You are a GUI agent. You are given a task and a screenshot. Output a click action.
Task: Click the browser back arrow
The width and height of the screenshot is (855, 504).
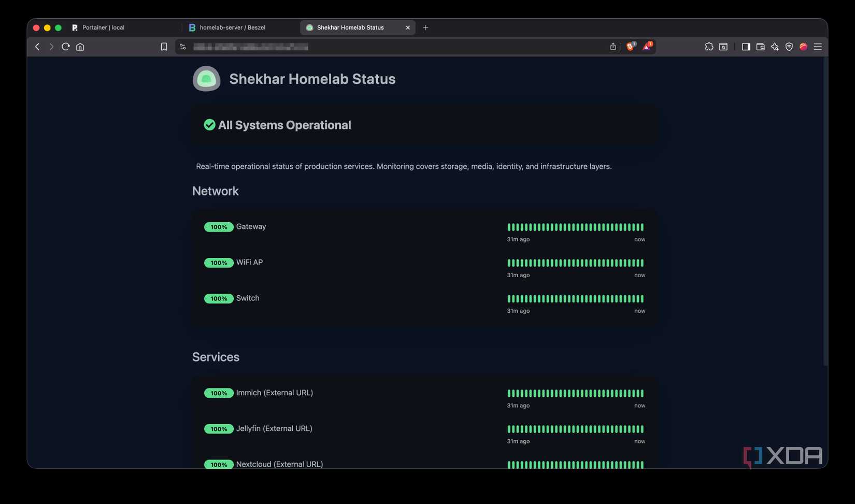pyautogui.click(x=37, y=47)
